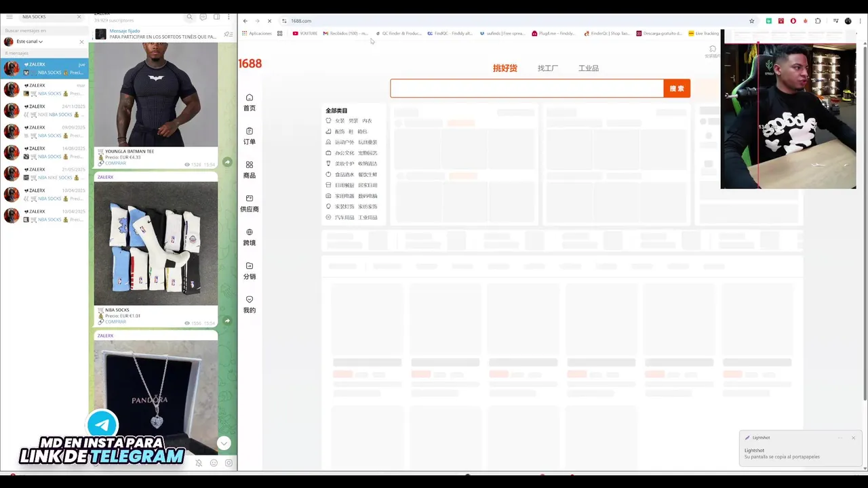Select the 工业品 tab

pyautogui.click(x=589, y=68)
